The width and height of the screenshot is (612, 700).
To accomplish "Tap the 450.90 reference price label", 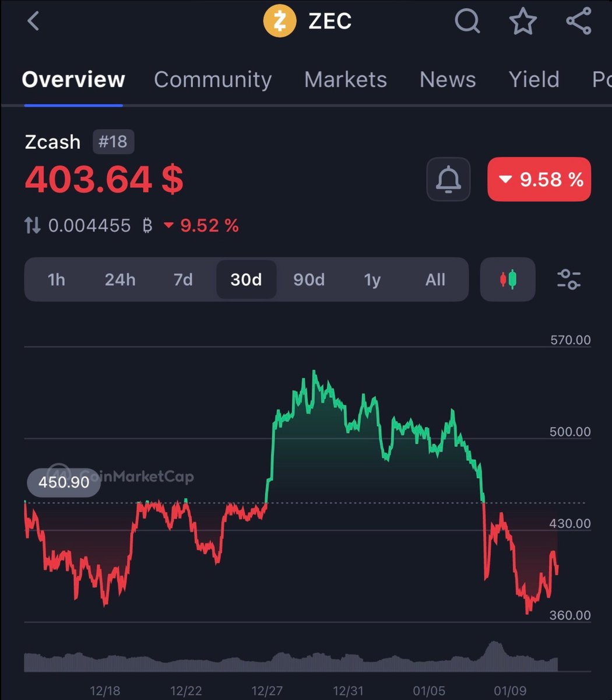I will point(64,482).
